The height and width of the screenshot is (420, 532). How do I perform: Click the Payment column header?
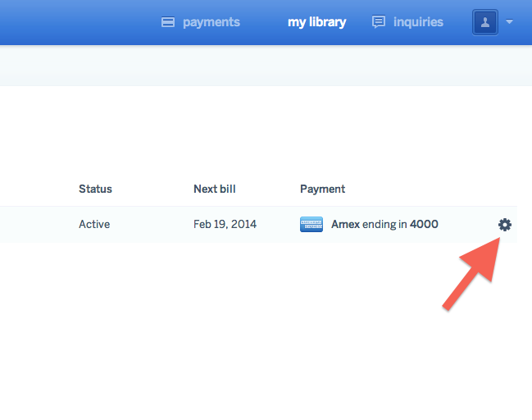pos(322,189)
